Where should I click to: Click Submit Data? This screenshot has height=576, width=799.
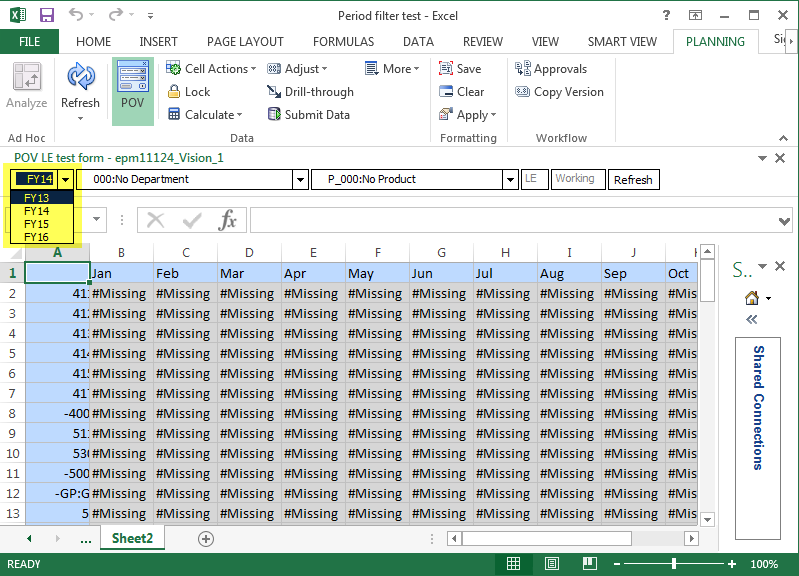[309, 115]
